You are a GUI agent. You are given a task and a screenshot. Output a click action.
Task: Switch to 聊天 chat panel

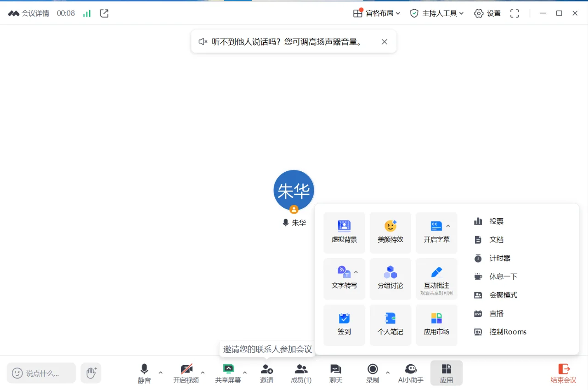click(335, 373)
